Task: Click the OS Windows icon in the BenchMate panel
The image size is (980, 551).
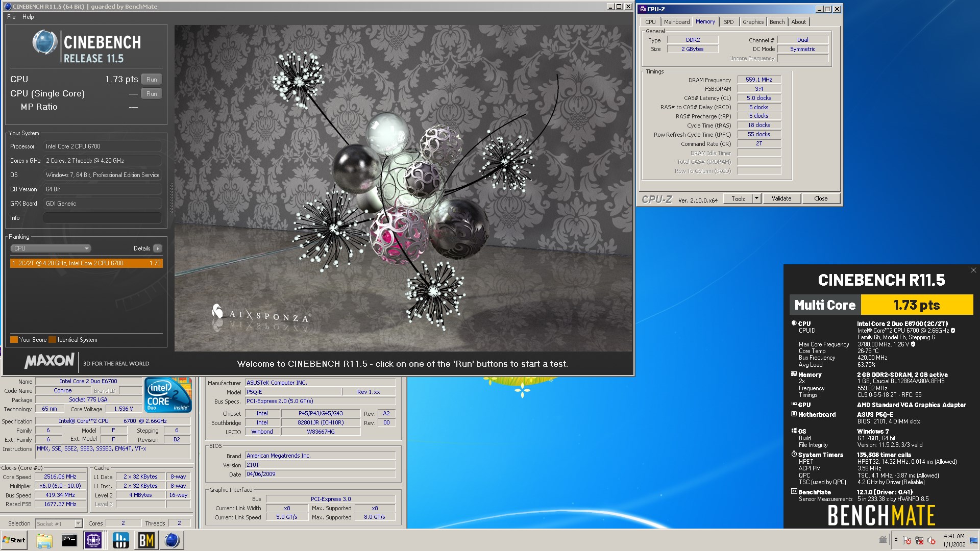Action: click(x=794, y=431)
